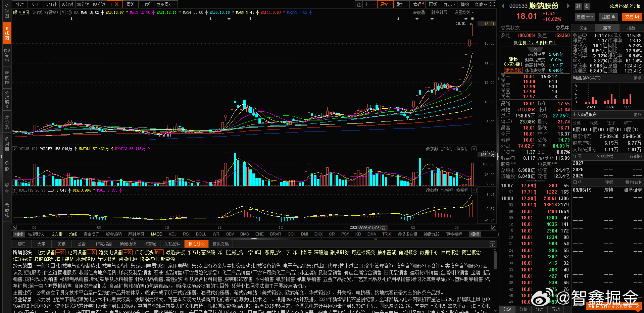This screenshot has width=644, height=313.
Task: Toggle 隐藏 to hide side panels
Action: pyautogui.click(x=481, y=4)
